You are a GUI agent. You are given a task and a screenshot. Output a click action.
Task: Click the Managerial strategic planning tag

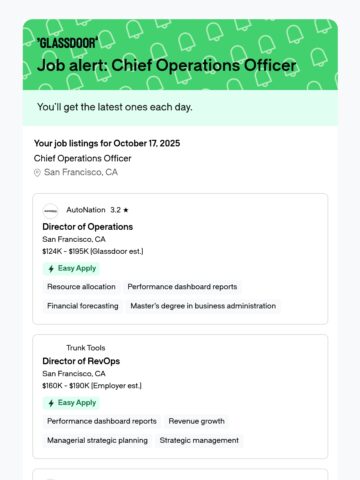click(x=97, y=440)
